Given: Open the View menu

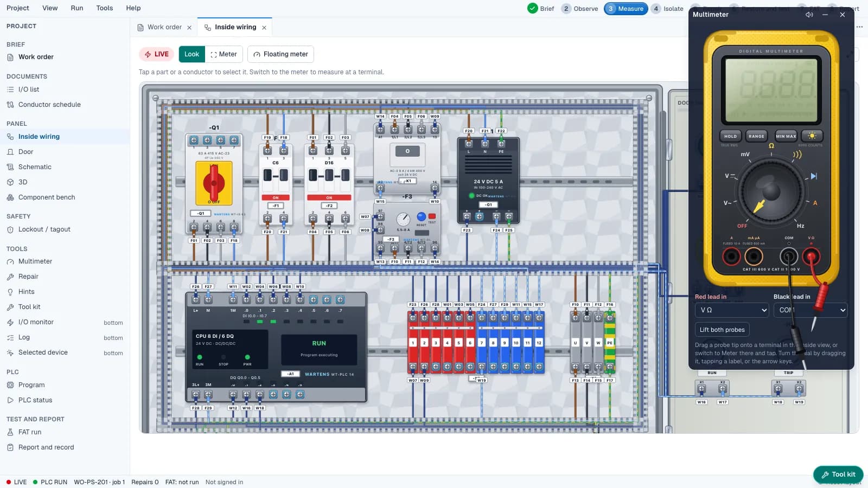Looking at the screenshot, I should 50,8.
